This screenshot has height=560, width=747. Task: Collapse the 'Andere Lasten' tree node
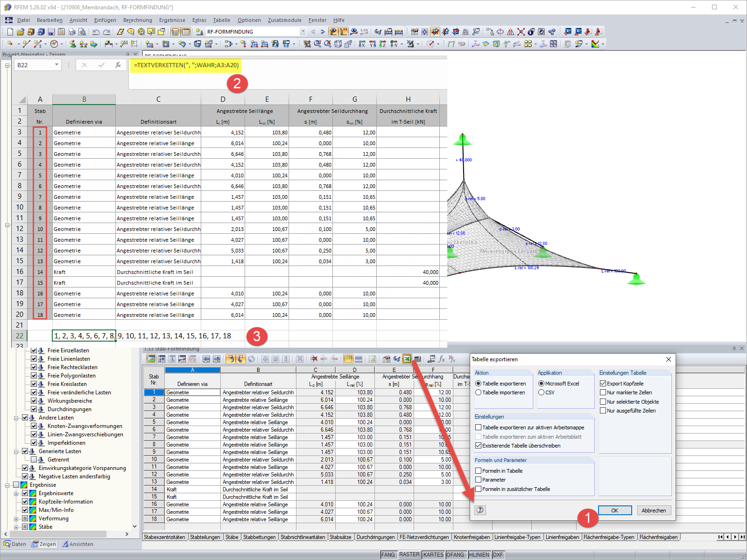coord(16,418)
